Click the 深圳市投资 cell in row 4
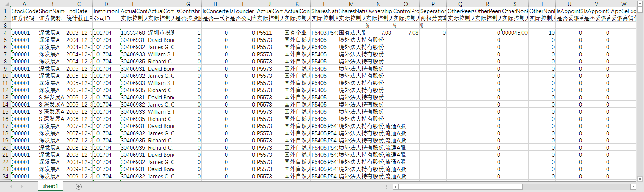 [161, 33]
